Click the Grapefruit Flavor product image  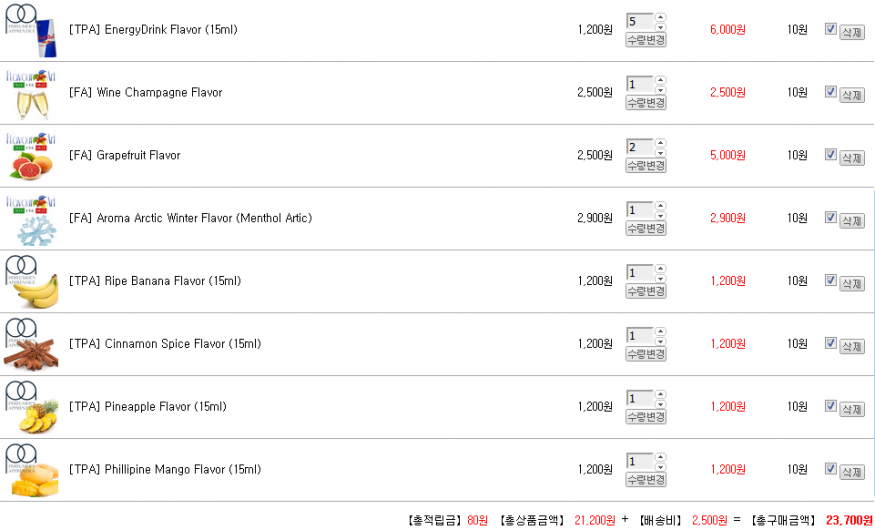pos(31,156)
